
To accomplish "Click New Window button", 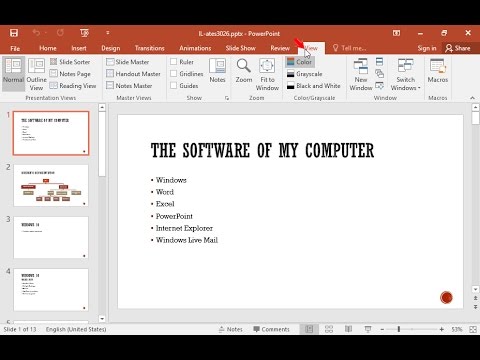I will pos(361,74).
